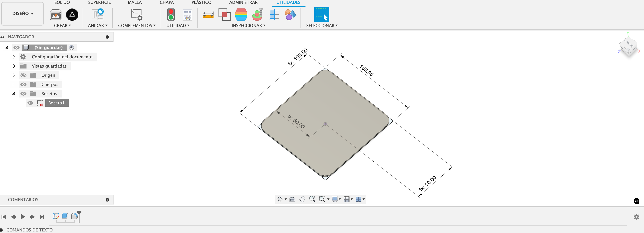This screenshot has height=233, width=644.
Task: Select the zebra curvature analysis icon
Action: (241, 15)
